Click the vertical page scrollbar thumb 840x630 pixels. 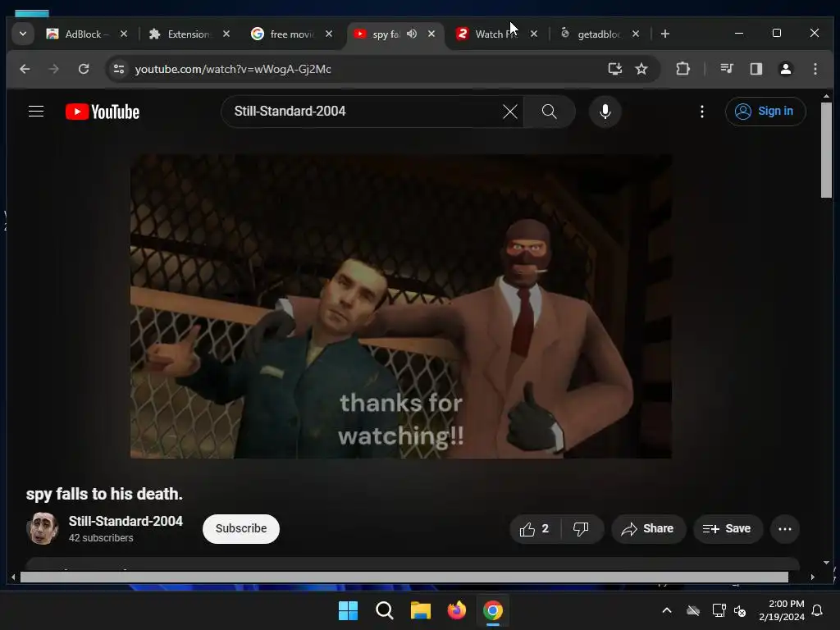point(826,150)
